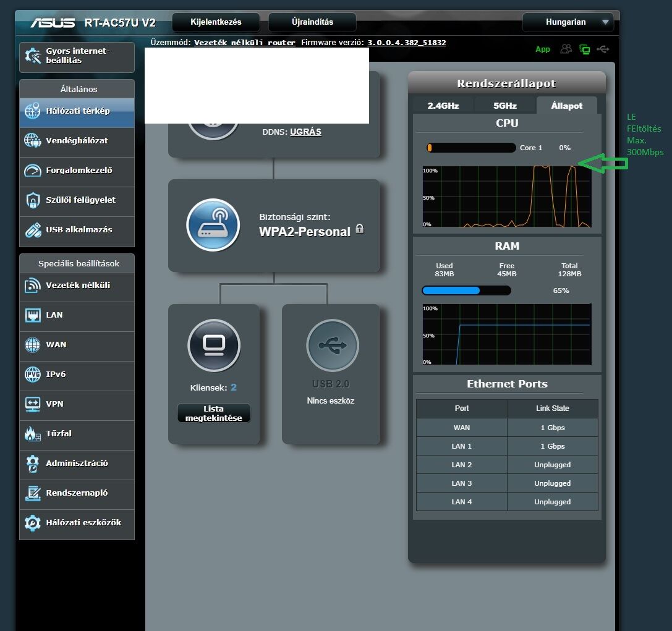Click the LAN 2 Unplugged cell
The image size is (672, 631).
[553, 465]
